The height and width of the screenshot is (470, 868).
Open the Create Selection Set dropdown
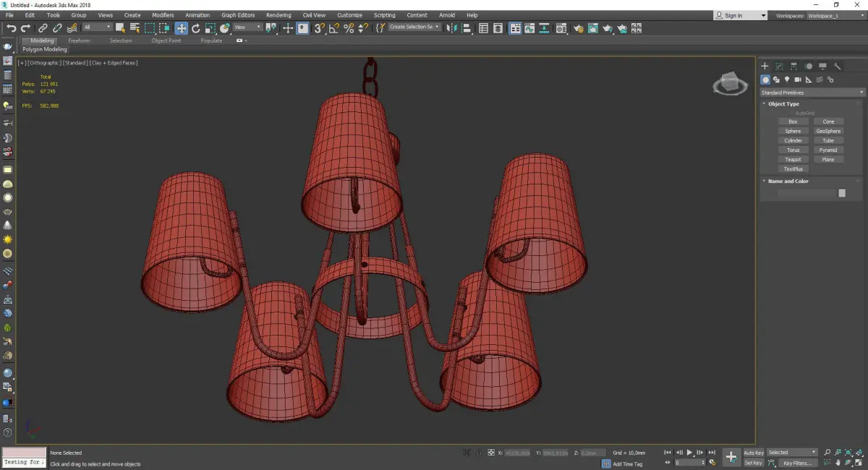point(414,27)
